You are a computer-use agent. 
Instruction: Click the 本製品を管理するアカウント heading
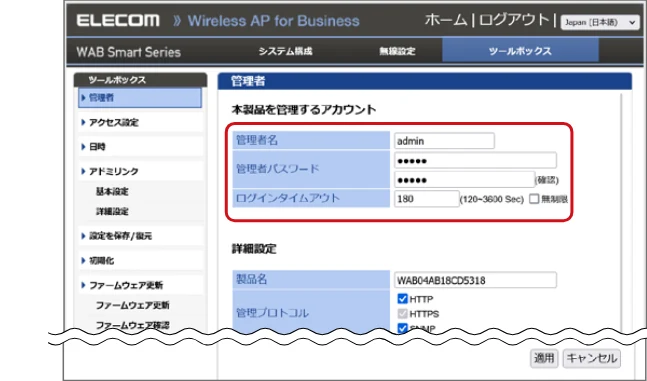(304, 110)
